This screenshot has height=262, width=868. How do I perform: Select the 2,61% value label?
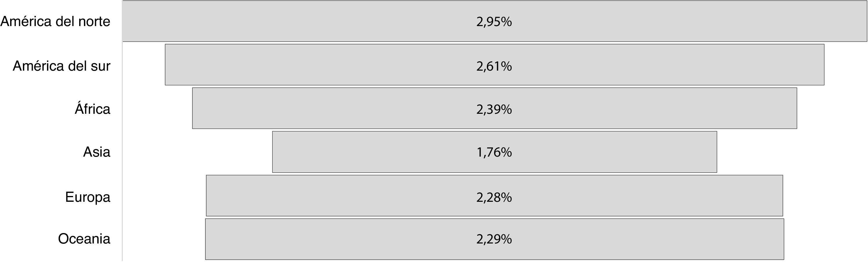pyautogui.click(x=494, y=66)
